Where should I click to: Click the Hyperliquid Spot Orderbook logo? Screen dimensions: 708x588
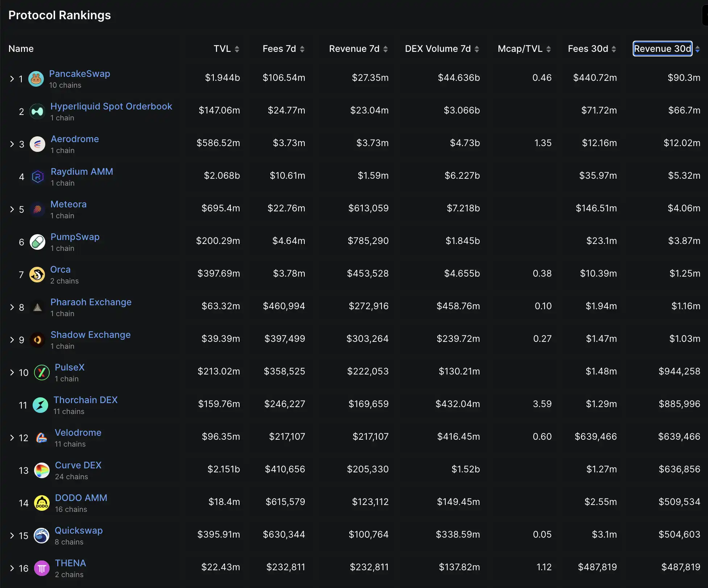pos(37,111)
